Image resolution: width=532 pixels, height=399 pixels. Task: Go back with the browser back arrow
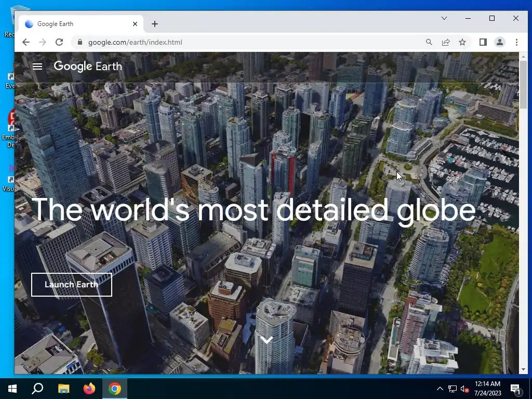coord(26,42)
